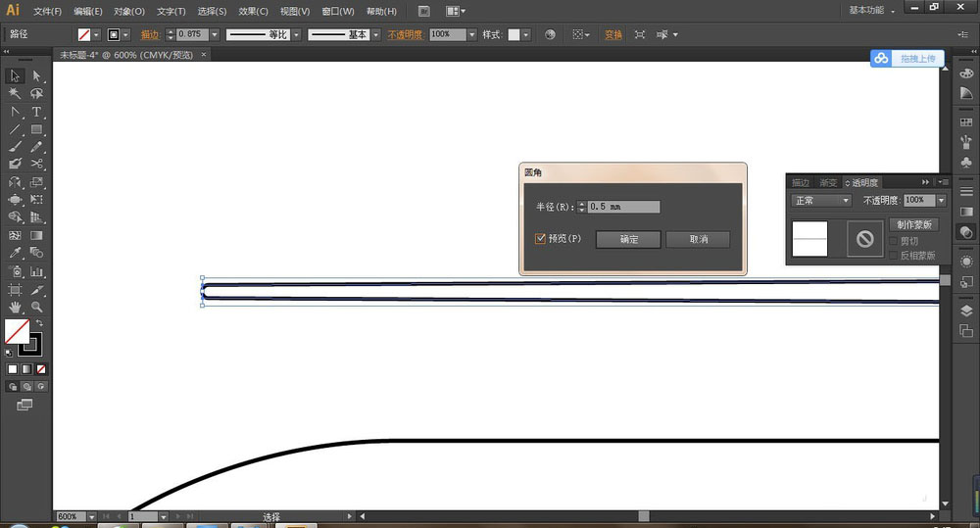980x528 pixels.
Task: Tick the 反相蒙版 invert mask checkbox
Action: click(x=893, y=256)
